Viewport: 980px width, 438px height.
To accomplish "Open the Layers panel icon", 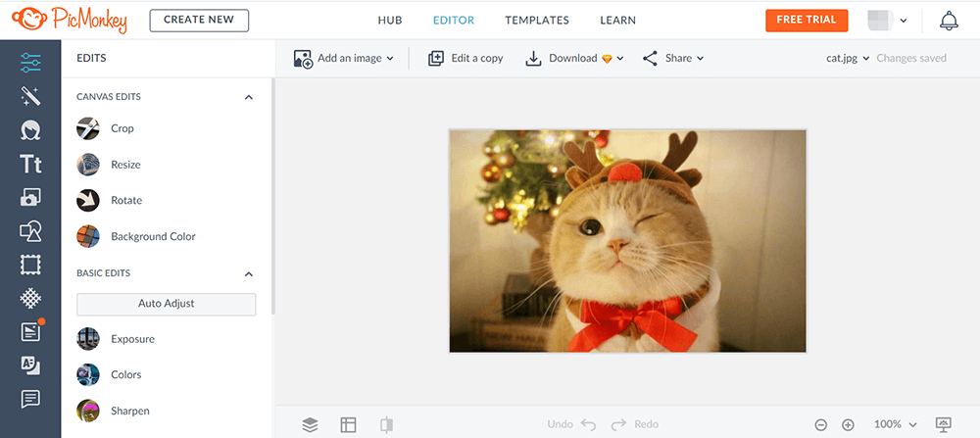I will [x=310, y=424].
